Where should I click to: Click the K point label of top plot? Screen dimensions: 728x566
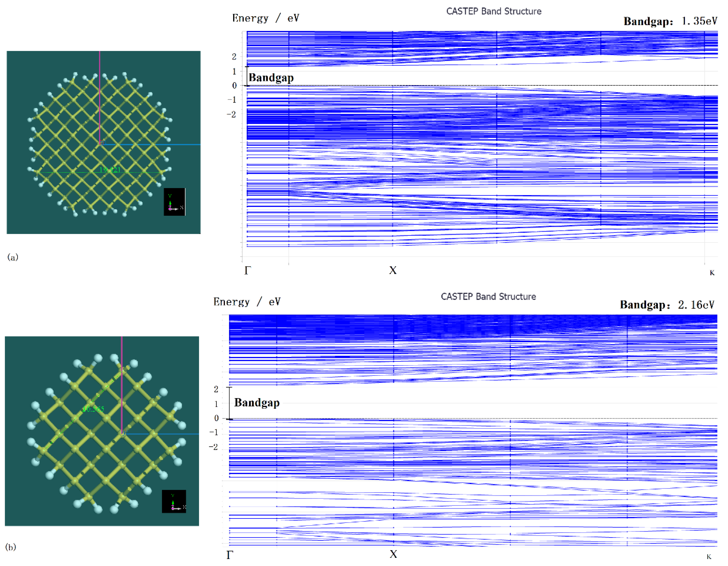pyautogui.click(x=712, y=273)
